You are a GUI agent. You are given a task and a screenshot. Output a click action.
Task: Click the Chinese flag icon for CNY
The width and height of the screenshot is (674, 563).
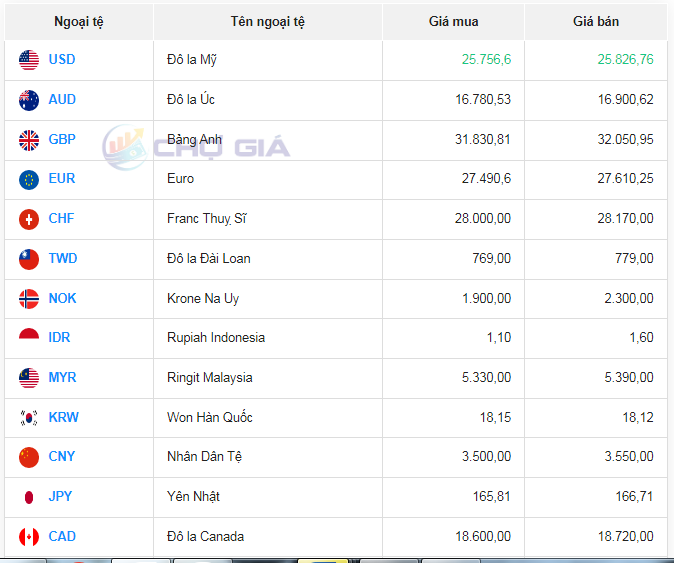tap(29, 457)
